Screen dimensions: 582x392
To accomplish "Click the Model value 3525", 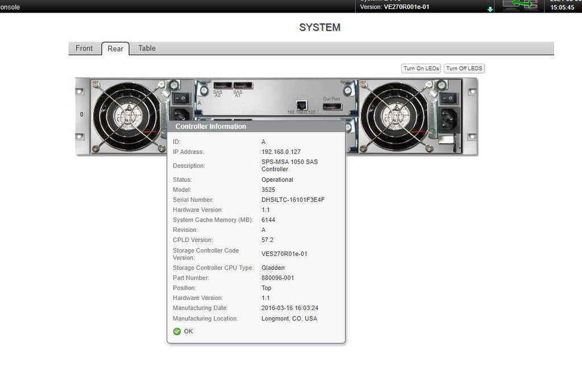I will (268, 190).
